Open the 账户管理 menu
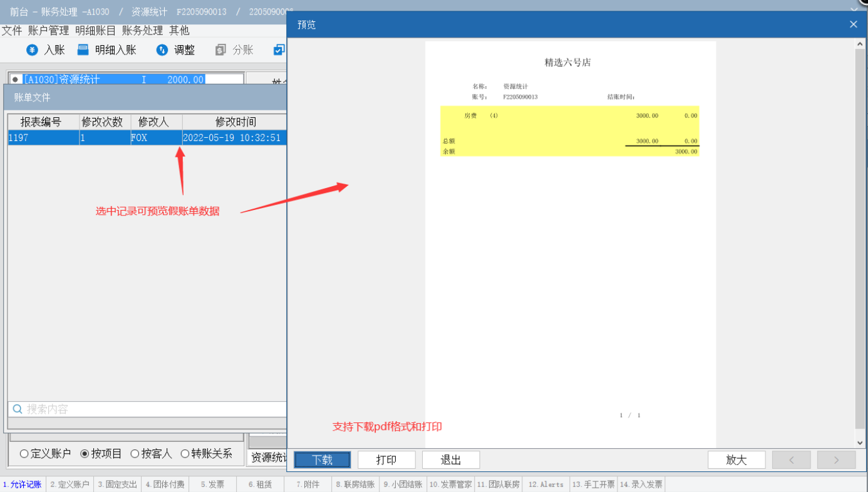Viewport: 868px width, 492px height. (48, 30)
